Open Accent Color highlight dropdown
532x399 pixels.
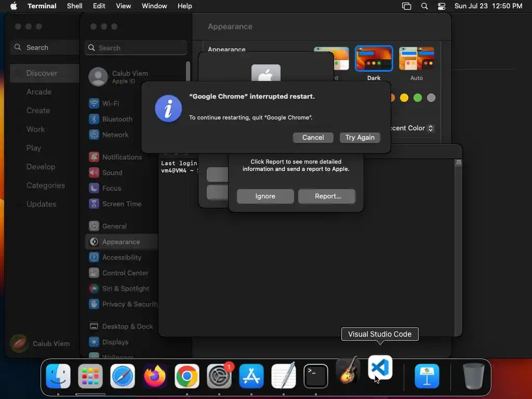(412, 128)
